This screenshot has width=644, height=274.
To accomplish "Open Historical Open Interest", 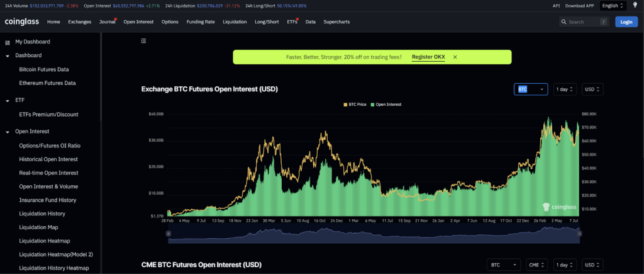I will click(48, 159).
